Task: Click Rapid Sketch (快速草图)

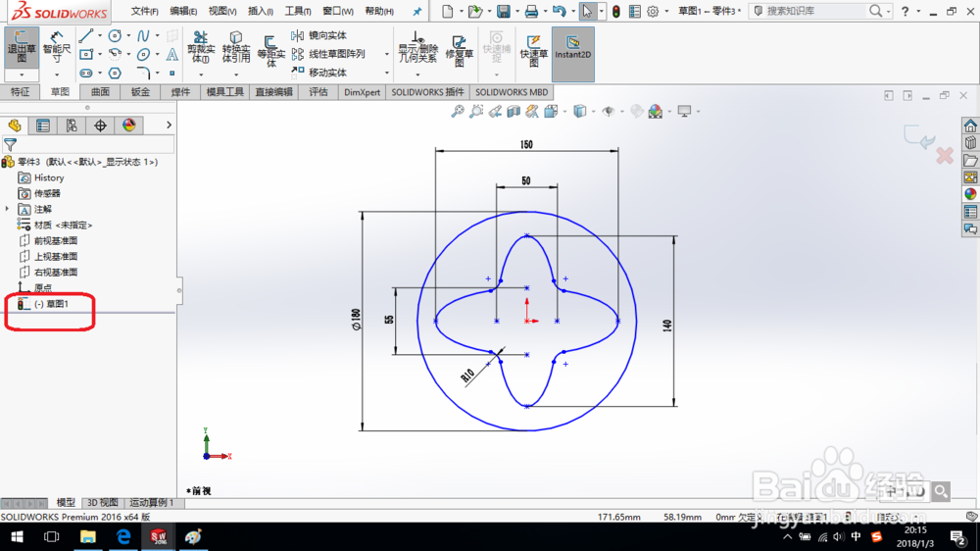Action: point(533,50)
